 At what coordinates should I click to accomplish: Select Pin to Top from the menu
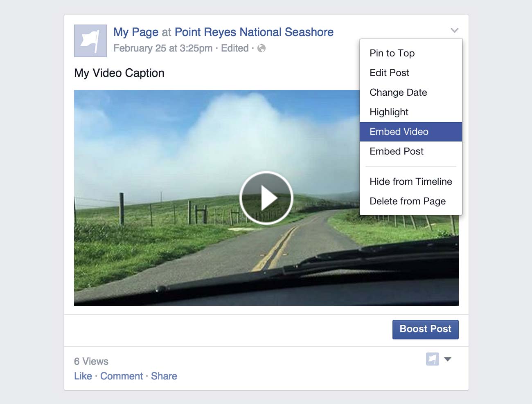[x=392, y=53]
